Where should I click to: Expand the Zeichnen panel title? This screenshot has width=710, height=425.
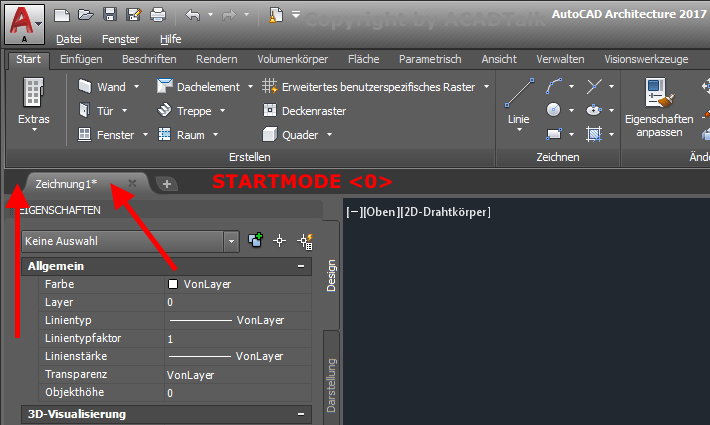click(x=558, y=157)
